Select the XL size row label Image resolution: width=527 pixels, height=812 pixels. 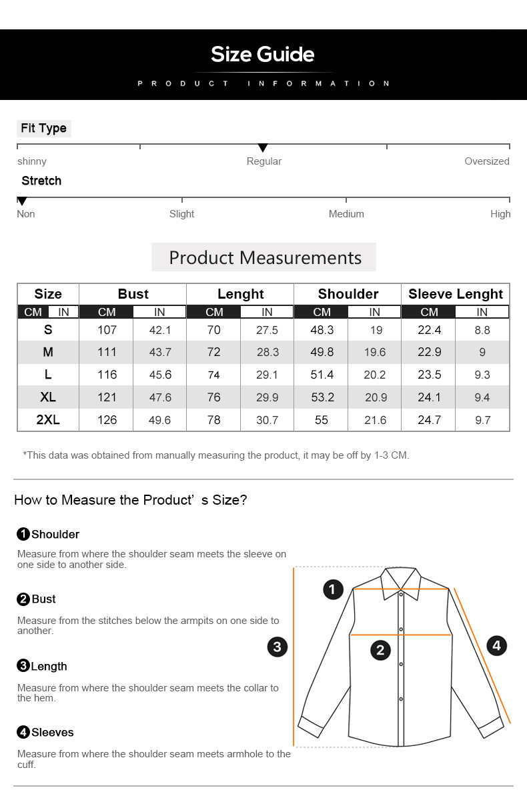[48, 397]
